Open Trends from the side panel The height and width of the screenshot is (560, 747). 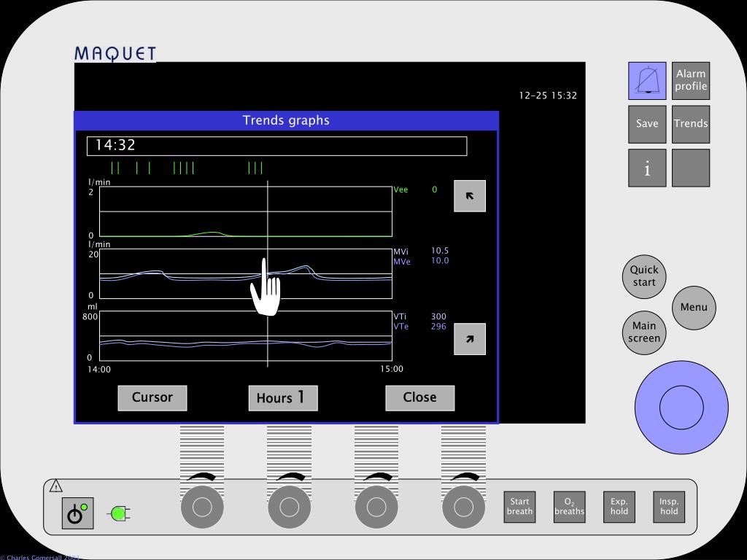[x=691, y=124]
